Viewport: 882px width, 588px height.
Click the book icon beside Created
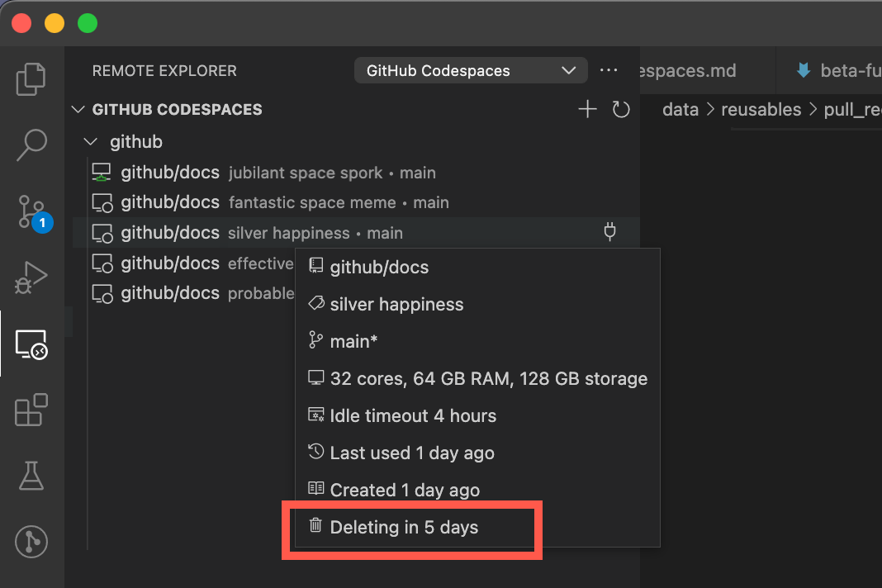[316, 488]
